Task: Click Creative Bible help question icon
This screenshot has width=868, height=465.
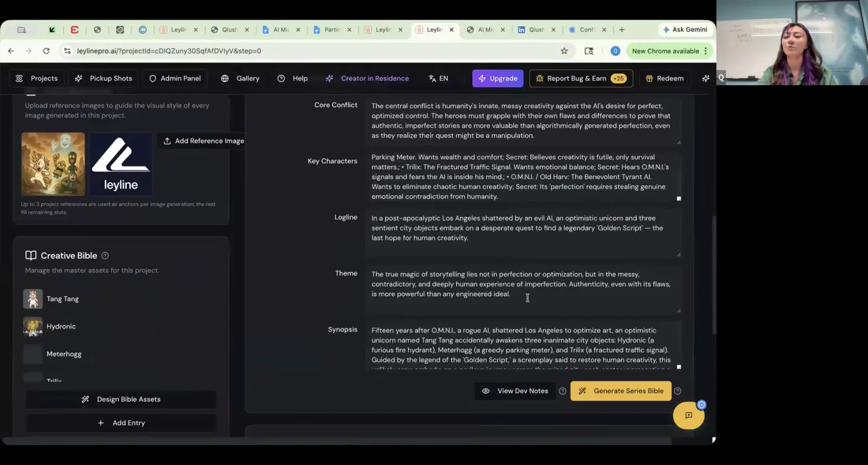Action: tap(105, 256)
